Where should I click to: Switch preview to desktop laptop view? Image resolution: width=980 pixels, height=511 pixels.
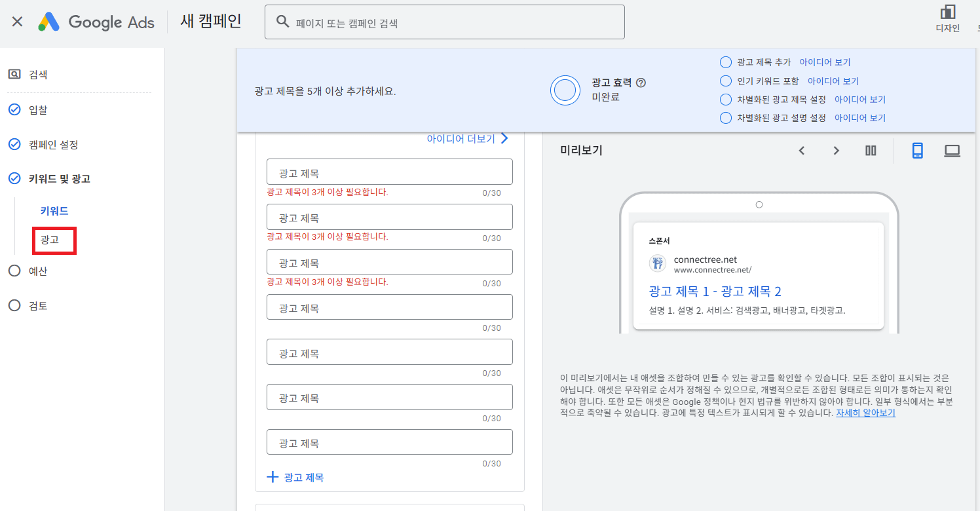coord(952,151)
